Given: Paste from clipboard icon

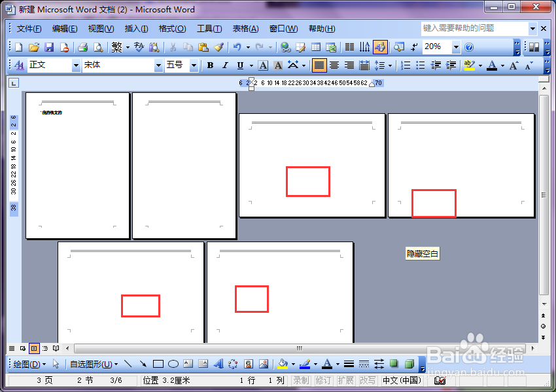Looking at the screenshot, I should tap(203, 47).
